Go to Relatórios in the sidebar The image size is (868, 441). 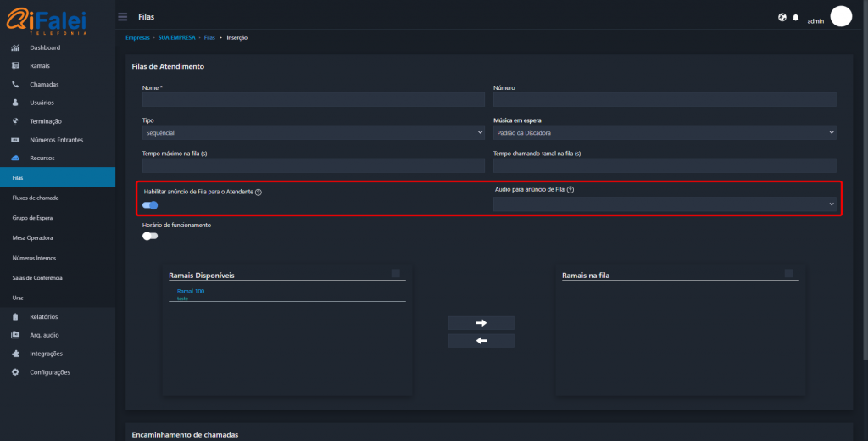tap(43, 317)
